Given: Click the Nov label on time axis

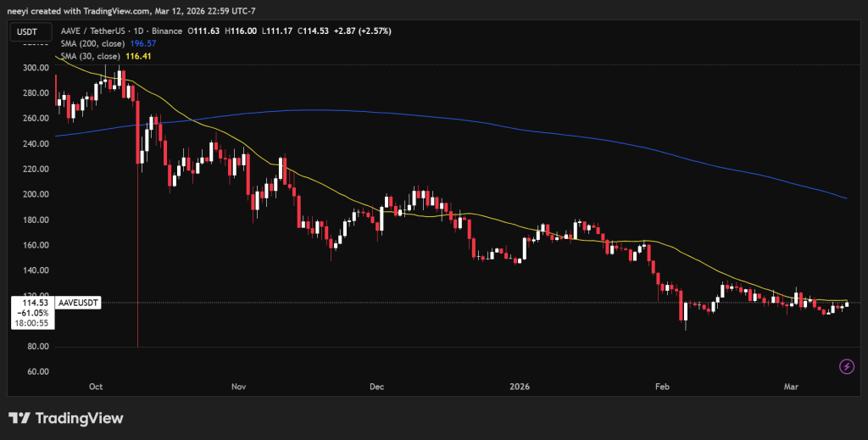Looking at the screenshot, I should [237, 387].
